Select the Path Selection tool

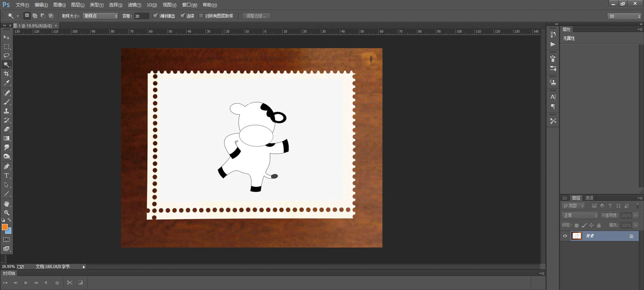[x=6, y=184]
